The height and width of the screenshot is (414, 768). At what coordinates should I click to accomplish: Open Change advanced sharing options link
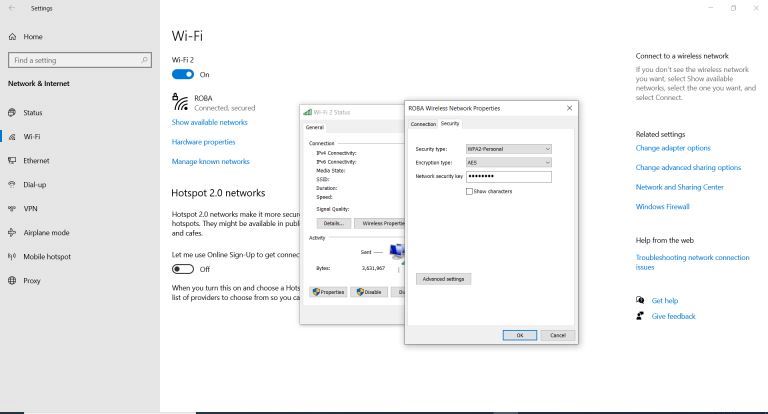[x=688, y=168]
